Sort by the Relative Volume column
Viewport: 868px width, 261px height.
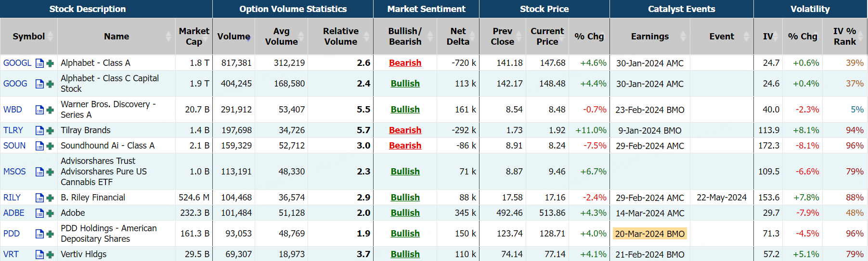341,37
